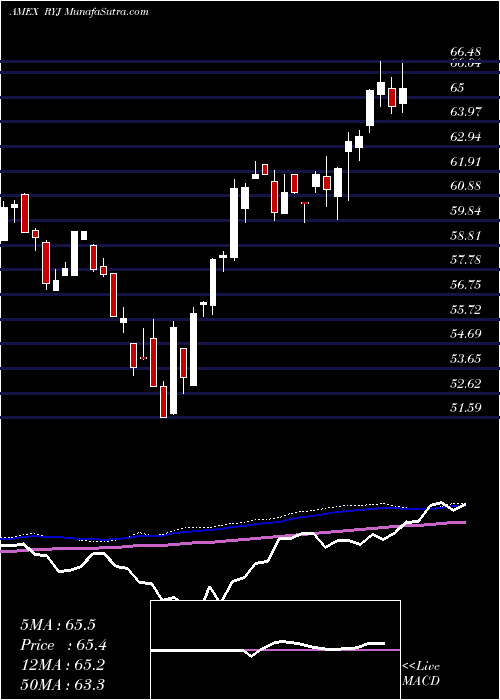Select the 66.48 price label

coord(466,53)
